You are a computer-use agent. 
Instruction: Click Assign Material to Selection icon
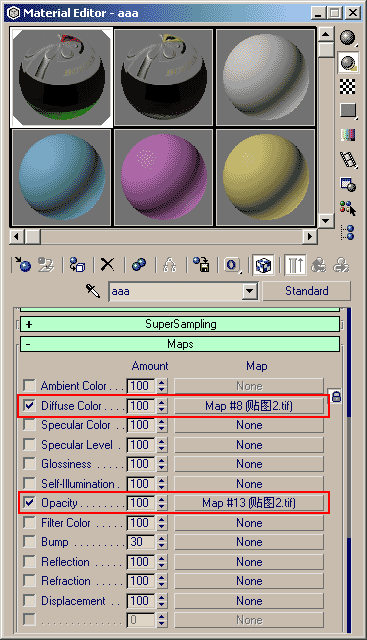77,265
